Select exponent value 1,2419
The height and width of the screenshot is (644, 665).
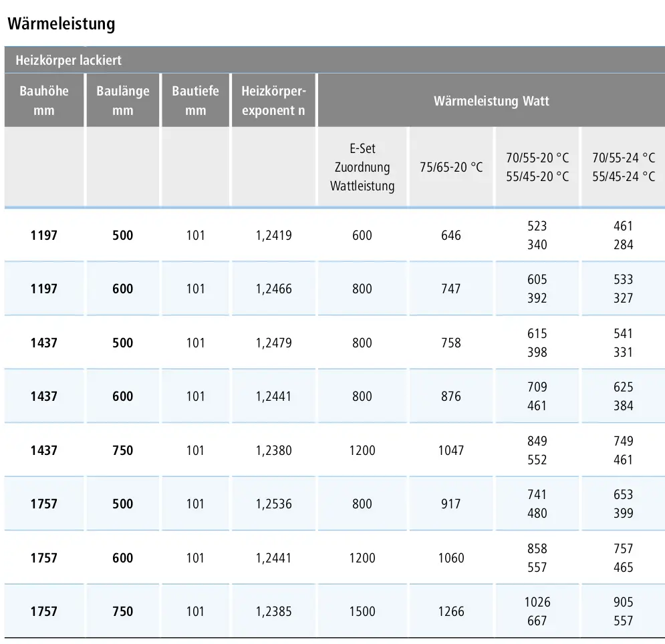tap(273, 235)
